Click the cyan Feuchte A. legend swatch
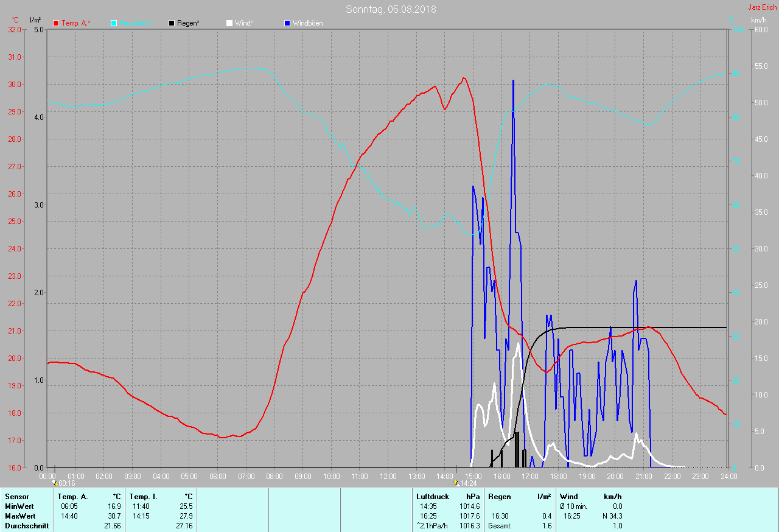This screenshot has height=532, width=779. [114, 23]
